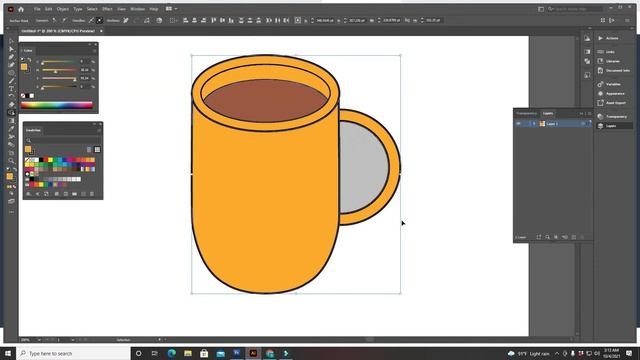Click the Swatches panel tab
Screen dimensions: 640x360
coord(33,130)
